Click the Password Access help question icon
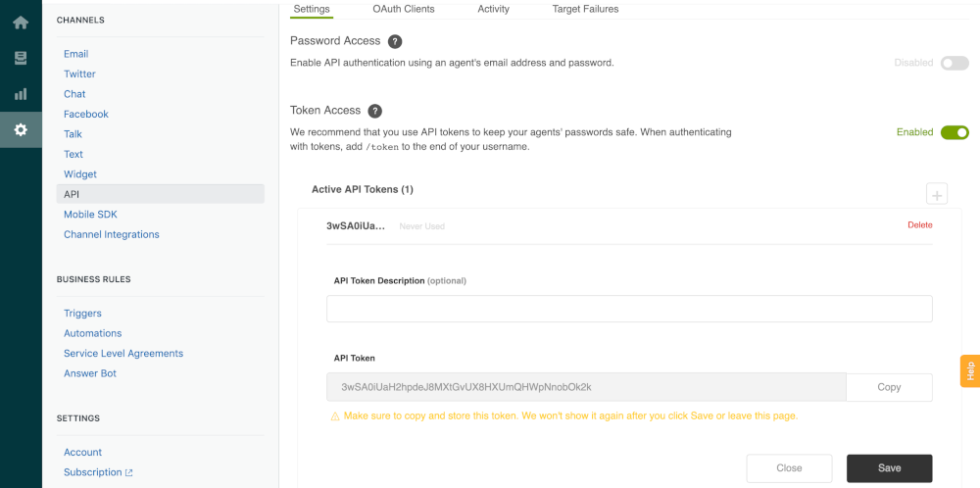Screen dimensions: 980x488 tap(395, 41)
